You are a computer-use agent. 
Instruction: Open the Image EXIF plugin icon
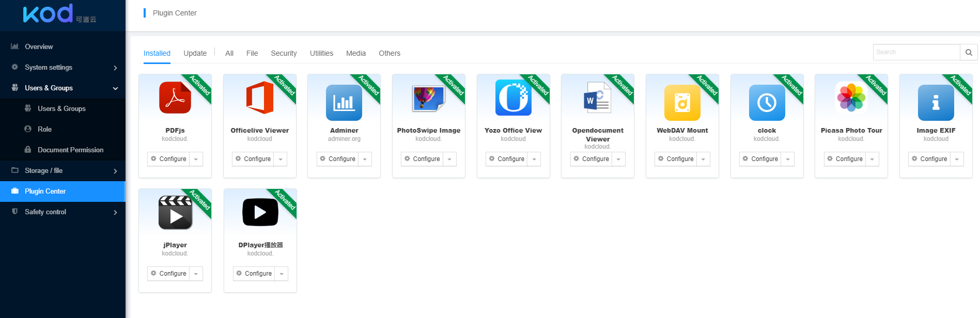click(936, 102)
